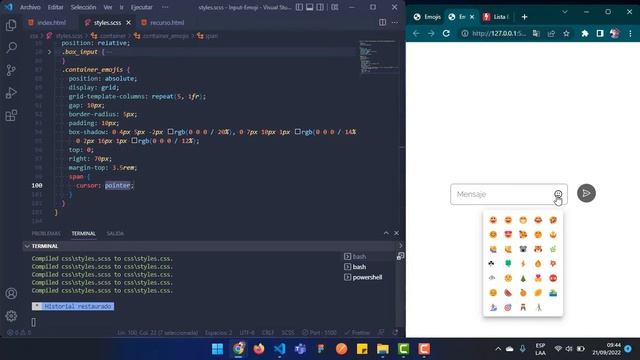Collapse the TERMINAL section header

(27, 246)
